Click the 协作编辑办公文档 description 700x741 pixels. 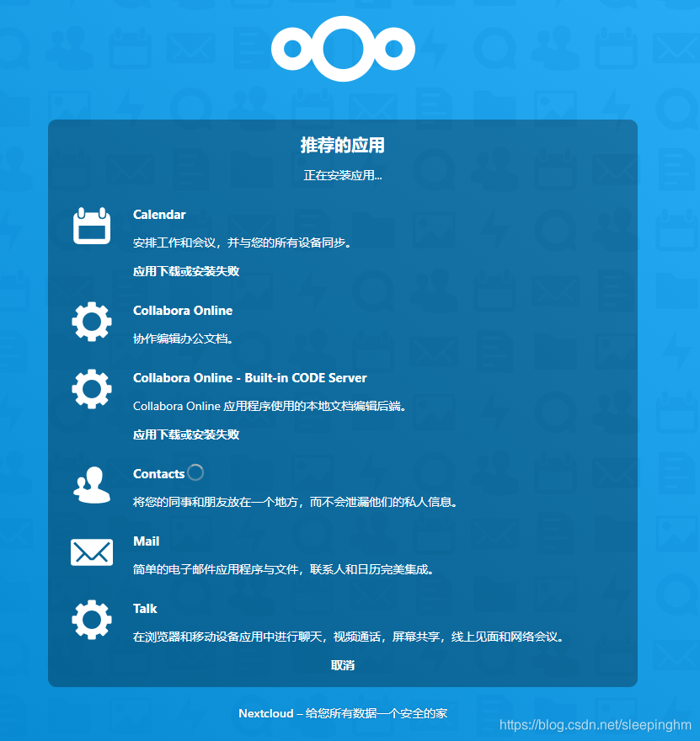(183, 339)
